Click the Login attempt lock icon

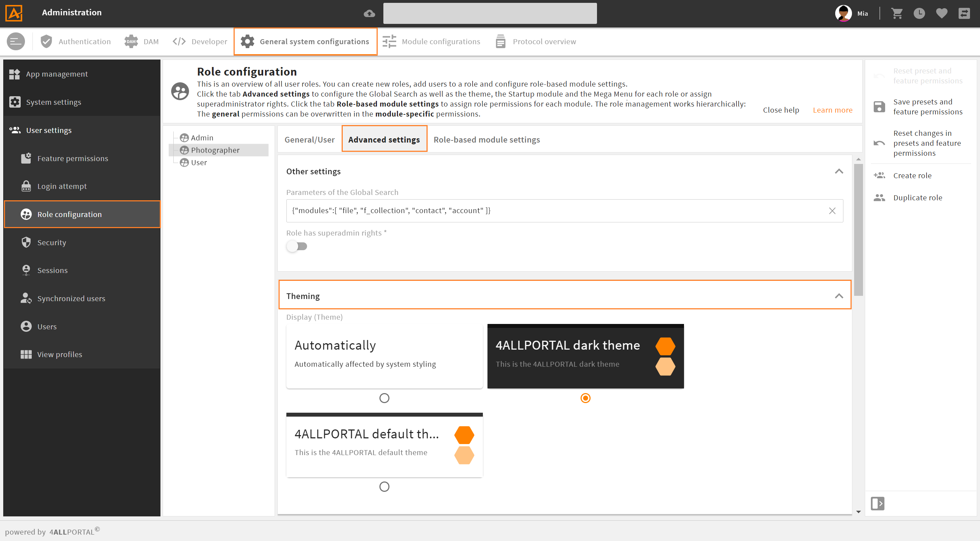tap(26, 186)
